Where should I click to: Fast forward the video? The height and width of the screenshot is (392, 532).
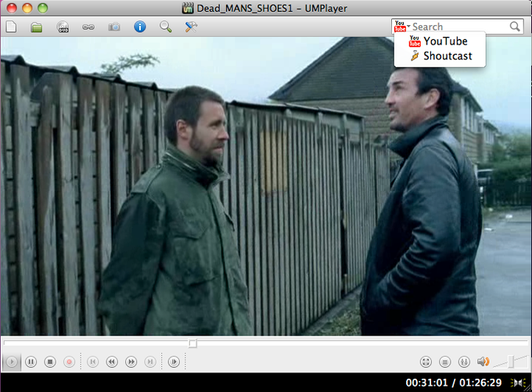[131, 361]
